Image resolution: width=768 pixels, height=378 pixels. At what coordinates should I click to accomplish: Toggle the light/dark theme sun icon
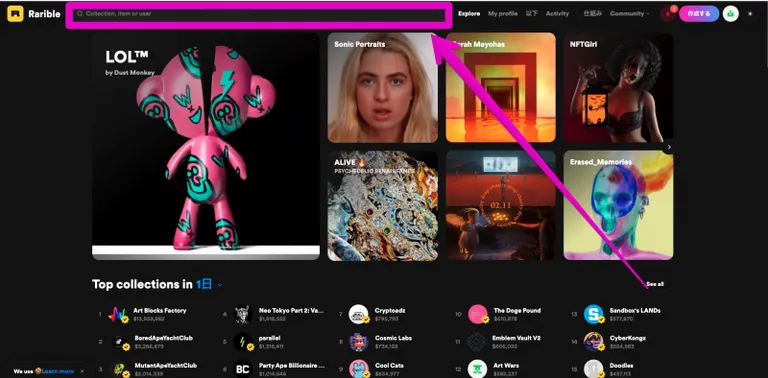(x=750, y=14)
